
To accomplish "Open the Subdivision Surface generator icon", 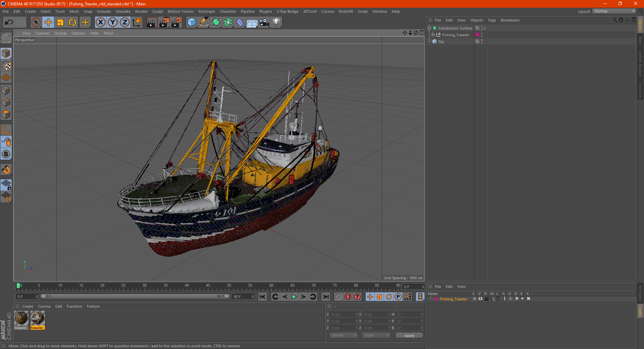I will coord(216,22).
